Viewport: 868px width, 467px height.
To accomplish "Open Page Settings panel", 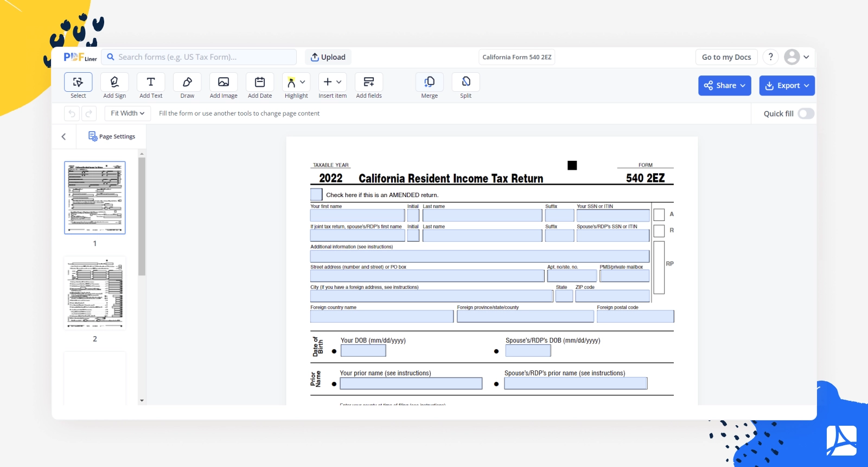I will pyautogui.click(x=112, y=137).
